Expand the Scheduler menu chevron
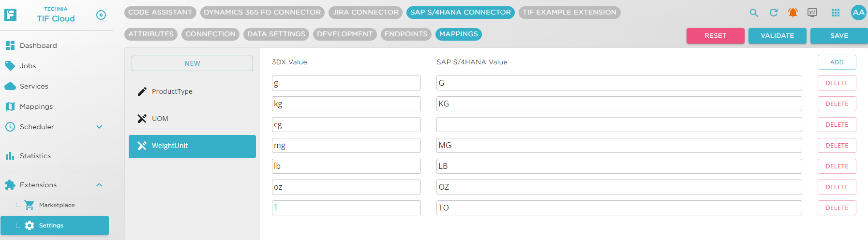Viewport: 868px width, 240px height. point(99,127)
